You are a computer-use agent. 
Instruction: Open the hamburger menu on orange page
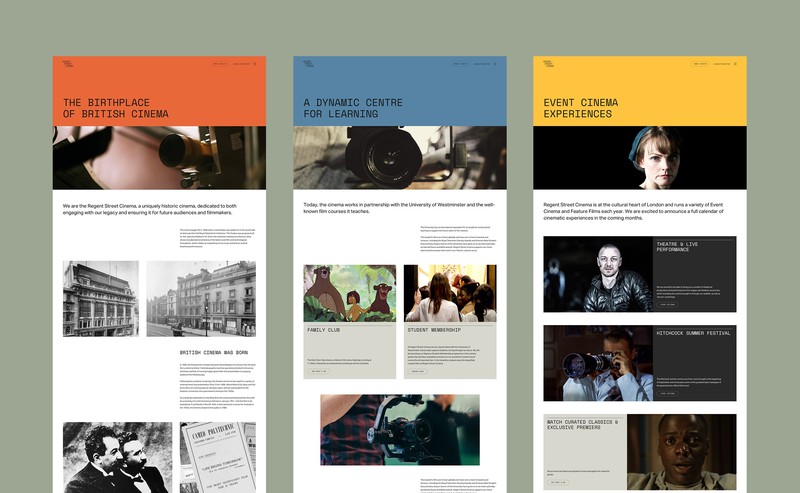(x=255, y=64)
